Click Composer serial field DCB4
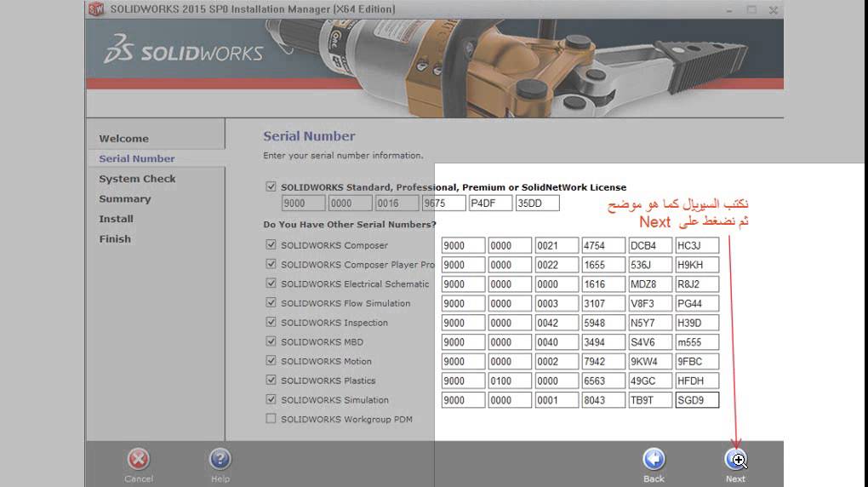 650,245
